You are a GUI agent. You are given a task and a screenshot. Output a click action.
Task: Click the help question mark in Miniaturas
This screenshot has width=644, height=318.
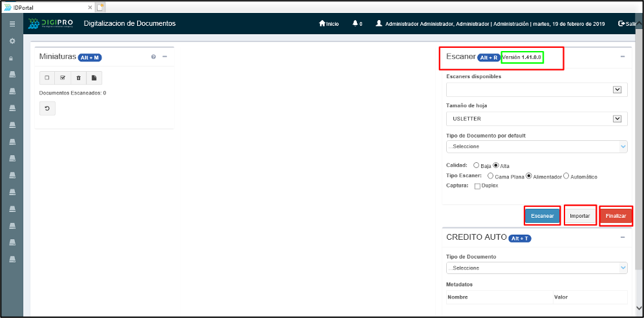coord(153,57)
